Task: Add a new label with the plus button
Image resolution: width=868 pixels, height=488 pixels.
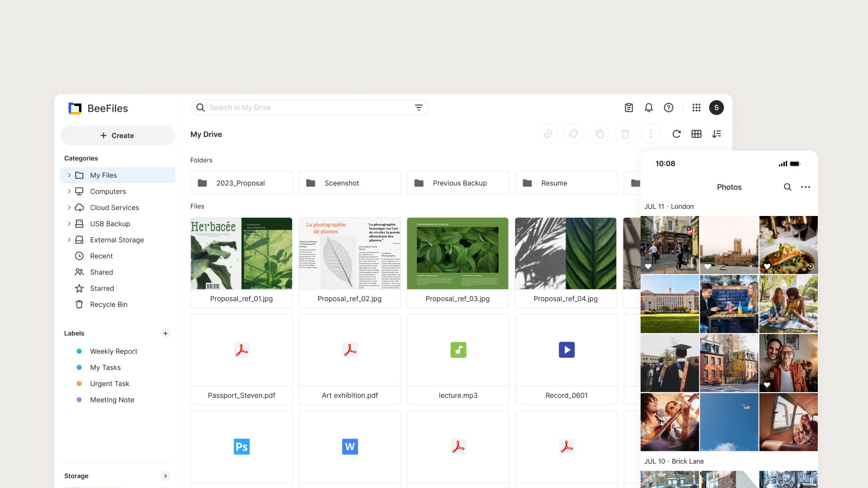Action: [165, 333]
